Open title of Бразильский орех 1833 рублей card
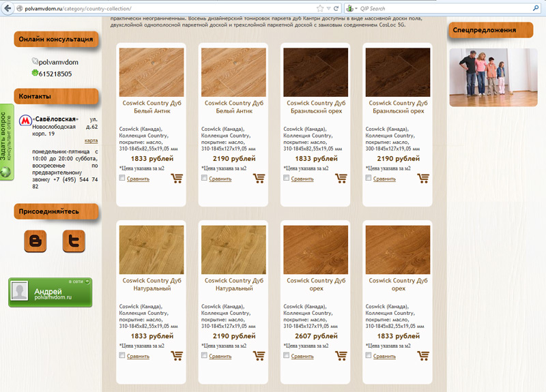 tap(316, 107)
